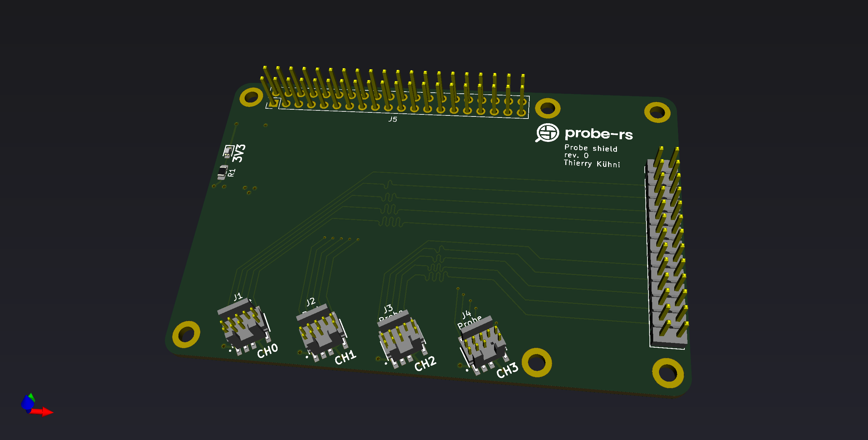The image size is (868, 440).
Task: Select the "Thierry Kühni" silkscreen text
Action: coord(592,164)
